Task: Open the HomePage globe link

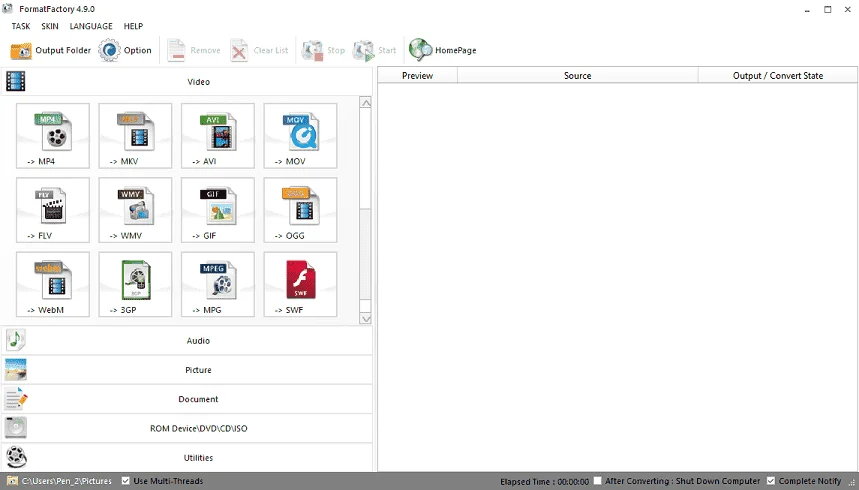Action: [x=443, y=50]
